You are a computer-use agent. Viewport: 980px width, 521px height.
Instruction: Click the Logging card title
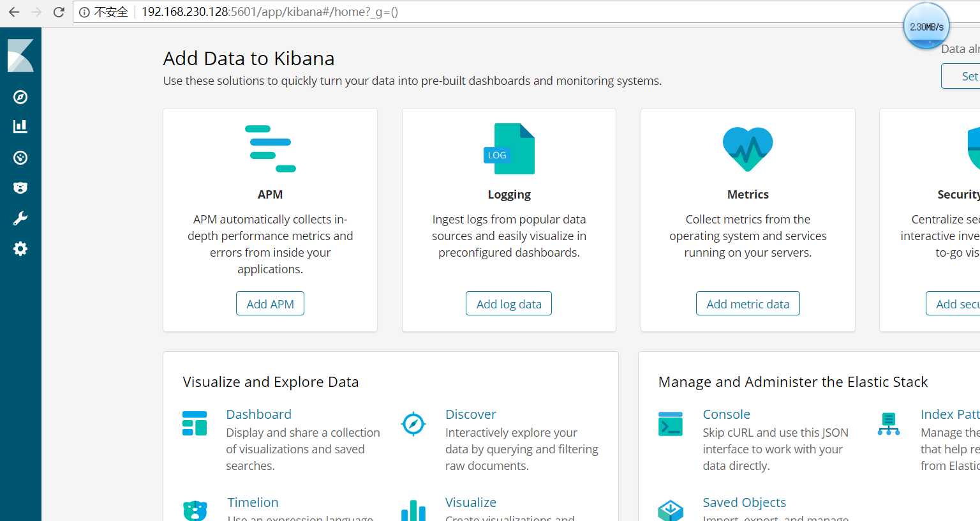pos(509,195)
